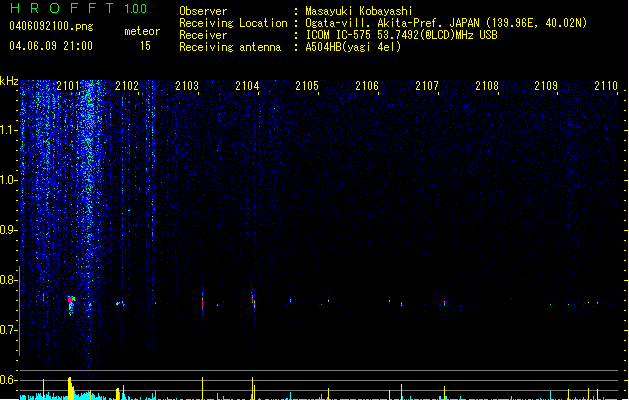Click the meteor count value 15
Viewport: 629px width, 400px height.
tap(145, 46)
